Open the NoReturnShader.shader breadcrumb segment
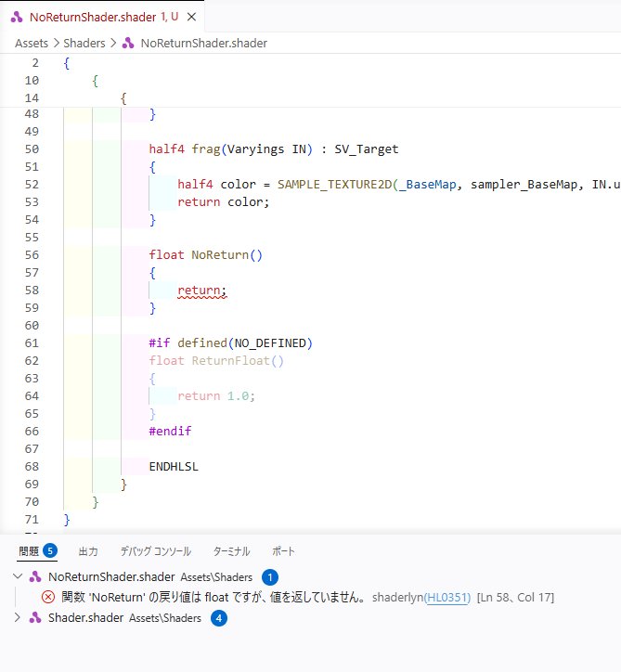The height and width of the screenshot is (672, 621). [203, 44]
